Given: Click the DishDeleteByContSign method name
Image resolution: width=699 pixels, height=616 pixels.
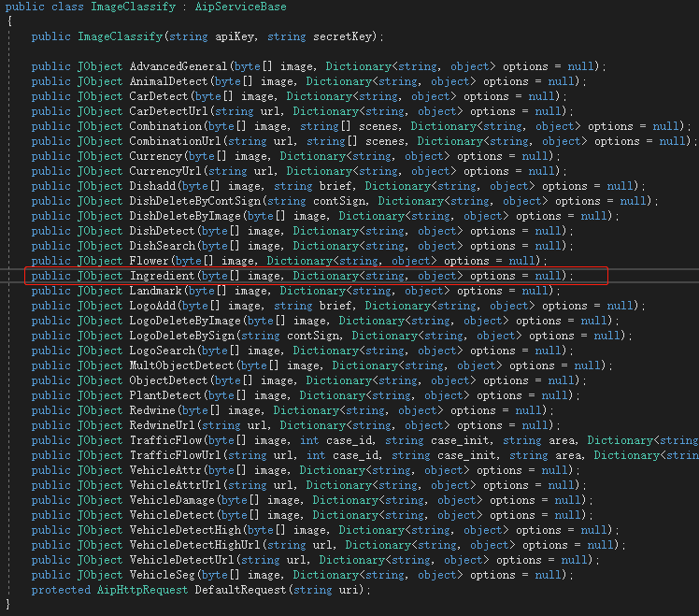Looking at the screenshot, I should [194, 201].
